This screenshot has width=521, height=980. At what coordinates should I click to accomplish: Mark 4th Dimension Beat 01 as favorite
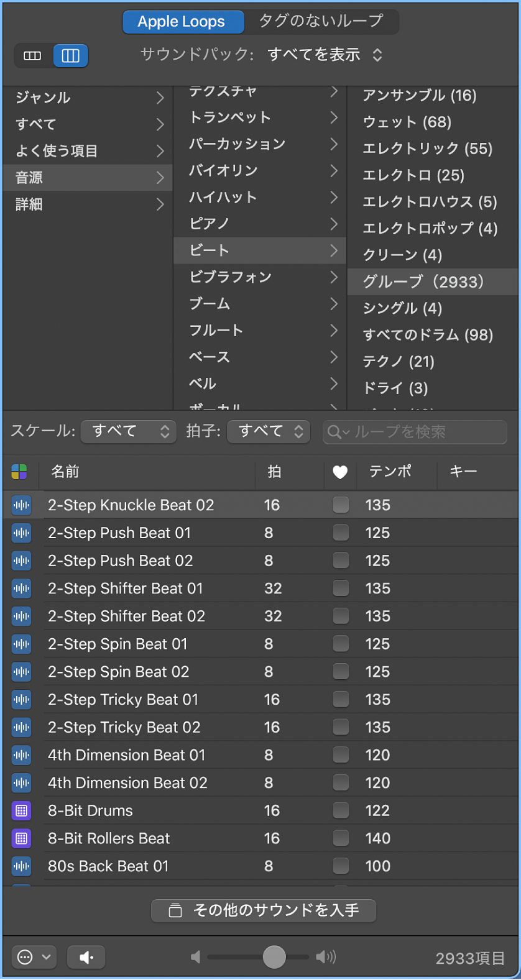point(341,755)
